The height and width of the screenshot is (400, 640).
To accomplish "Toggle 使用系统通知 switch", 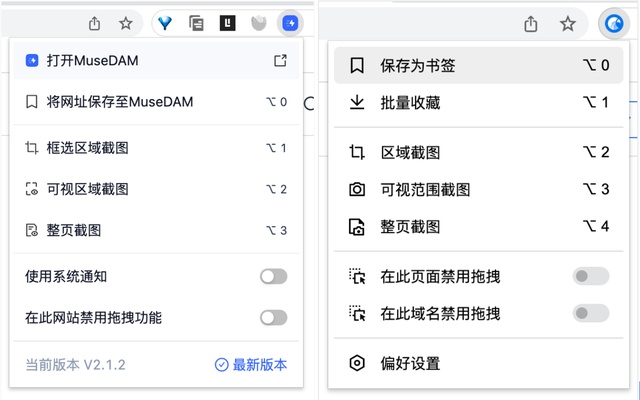I will click(274, 276).
